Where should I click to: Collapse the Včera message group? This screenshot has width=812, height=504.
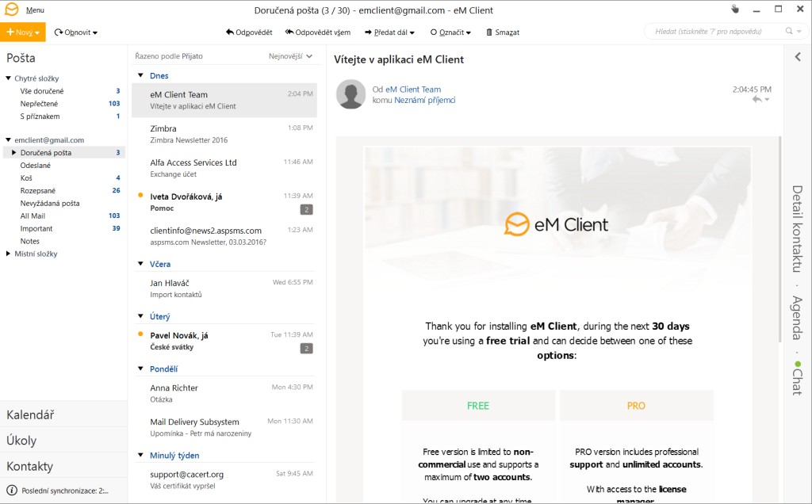140,264
